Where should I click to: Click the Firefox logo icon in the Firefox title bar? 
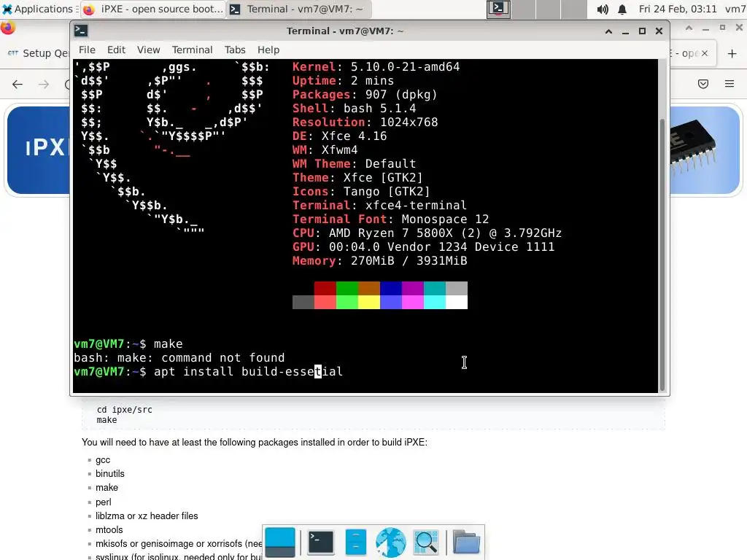point(7,28)
